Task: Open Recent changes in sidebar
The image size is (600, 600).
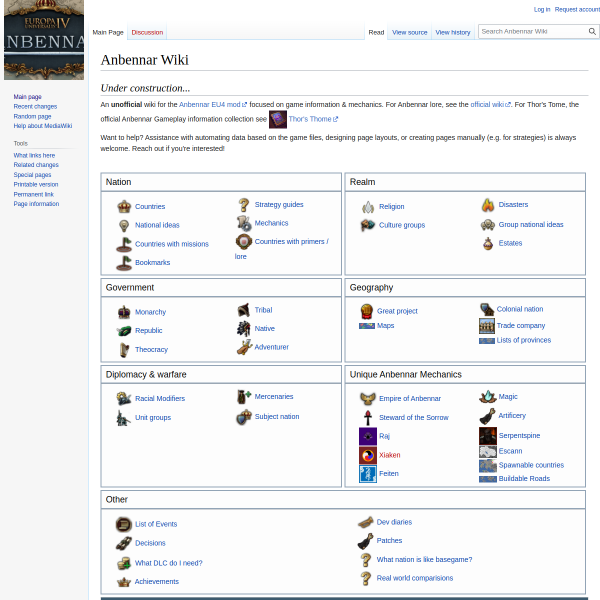Action: point(35,106)
